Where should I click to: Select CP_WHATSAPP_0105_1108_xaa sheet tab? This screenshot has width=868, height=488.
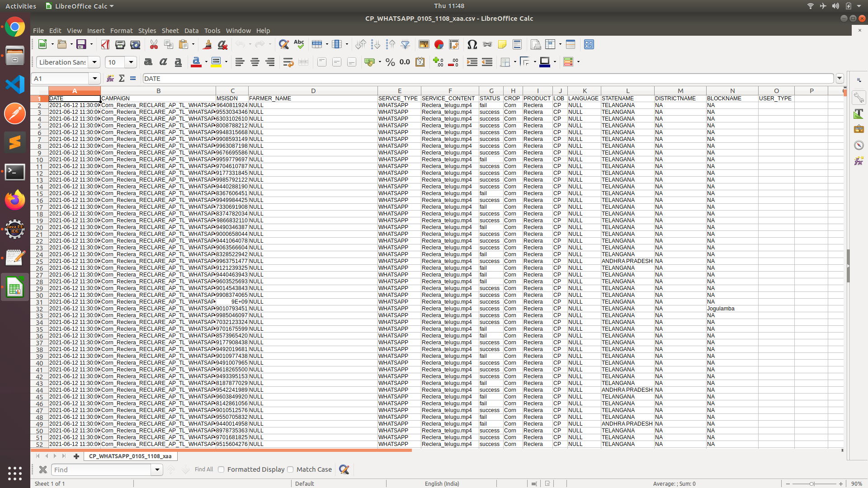(130, 456)
